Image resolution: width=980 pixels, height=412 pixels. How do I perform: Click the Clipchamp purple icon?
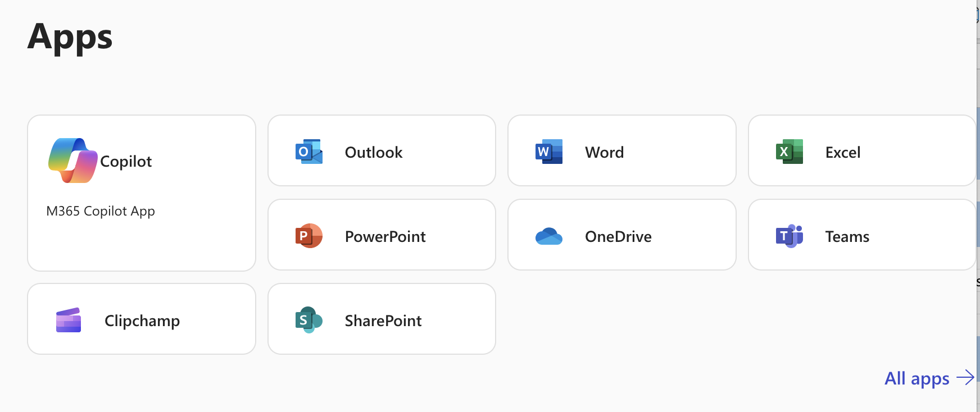[69, 320]
